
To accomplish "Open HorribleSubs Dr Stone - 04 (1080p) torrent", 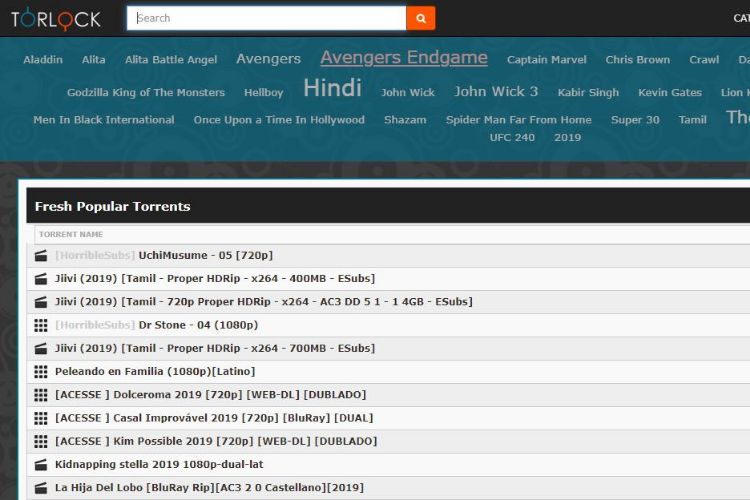I will pos(156,325).
